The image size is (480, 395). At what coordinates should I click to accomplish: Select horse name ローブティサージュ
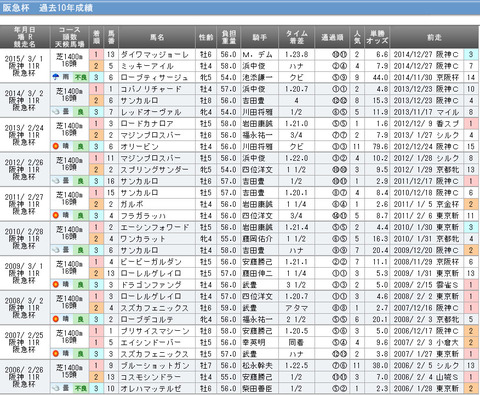click(x=154, y=77)
